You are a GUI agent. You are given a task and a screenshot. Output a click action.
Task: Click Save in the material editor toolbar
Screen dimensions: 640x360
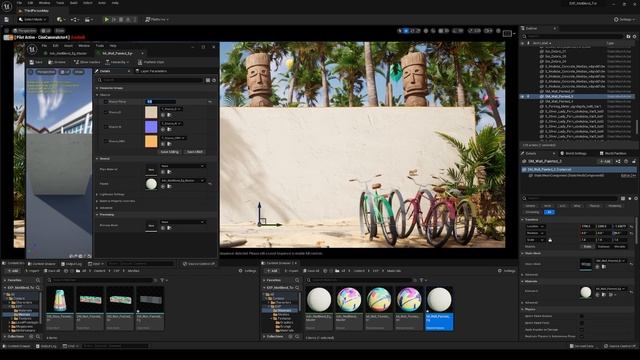(x=36, y=62)
